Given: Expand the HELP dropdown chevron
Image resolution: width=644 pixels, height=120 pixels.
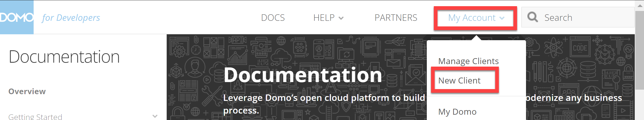Looking at the screenshot, I should pyautogui.click(x=341, y=18).
